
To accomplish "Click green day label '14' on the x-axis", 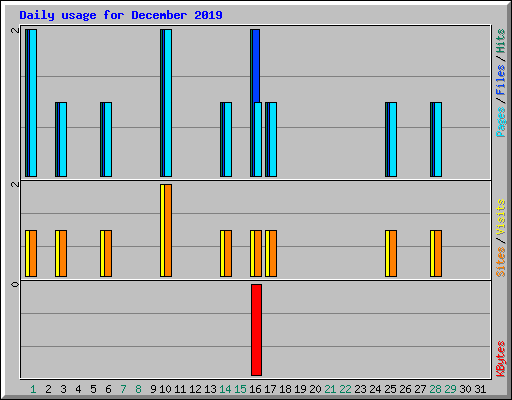I will [x=225, y=389].
